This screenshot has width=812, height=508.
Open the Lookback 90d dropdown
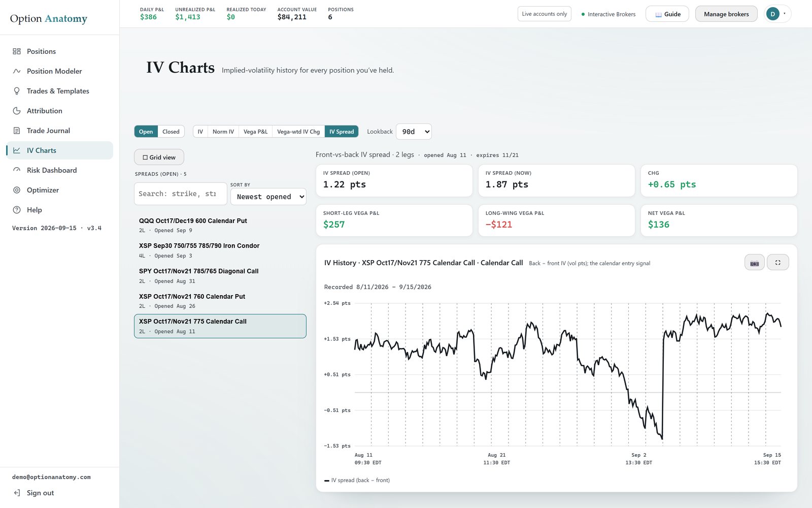[414, 132]
